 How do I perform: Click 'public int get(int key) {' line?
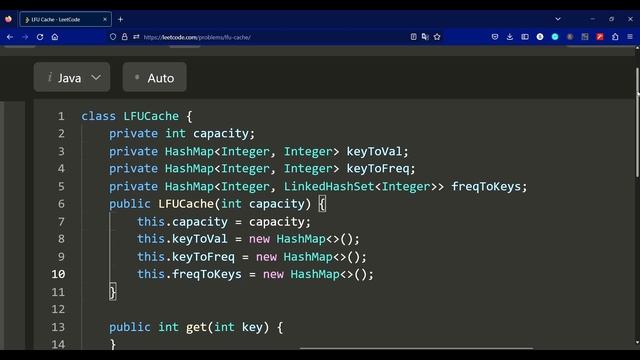[196, 327]
